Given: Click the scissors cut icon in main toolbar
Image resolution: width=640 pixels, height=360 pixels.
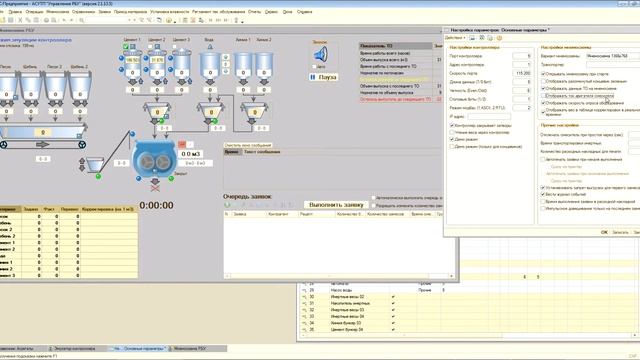Looking at the screenshot, I should point(20,20).
